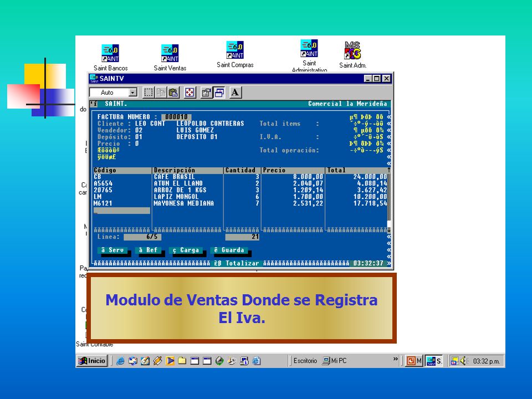Click the Linea counter field 6/5
The height and width of the screenshot is (399, 532).
(x=142, y=237)
